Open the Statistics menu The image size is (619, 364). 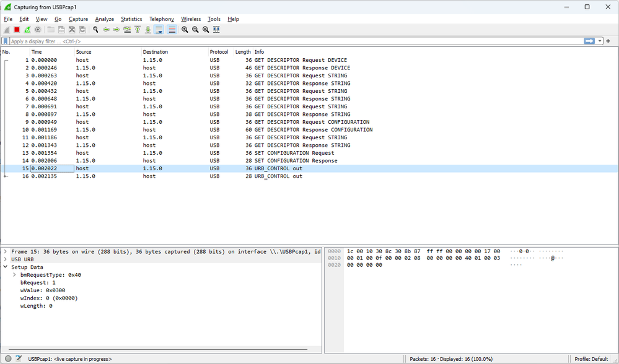click(x=131, y=19)
